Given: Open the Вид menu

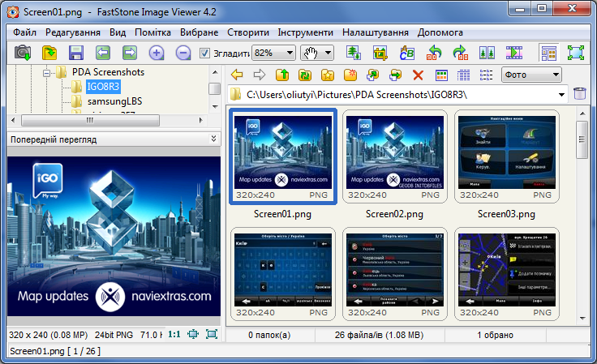Looking at the screenshot, I should point(118,32).
